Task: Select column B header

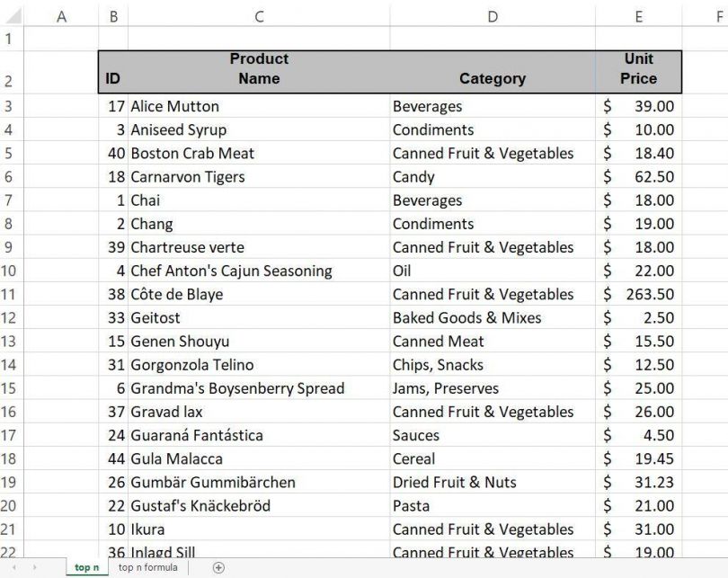Action: [x=113, y=16]
